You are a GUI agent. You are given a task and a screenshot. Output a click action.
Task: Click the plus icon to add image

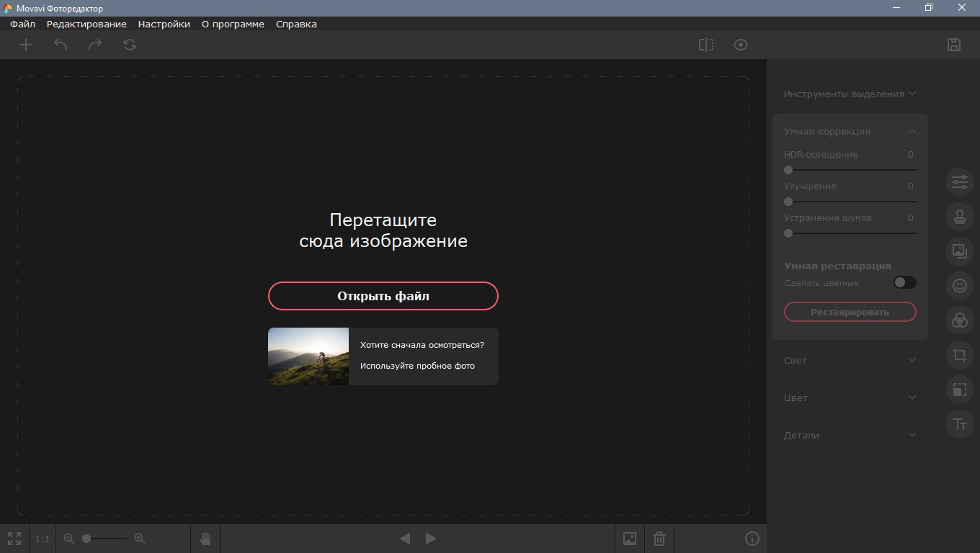tap(26, 45)
